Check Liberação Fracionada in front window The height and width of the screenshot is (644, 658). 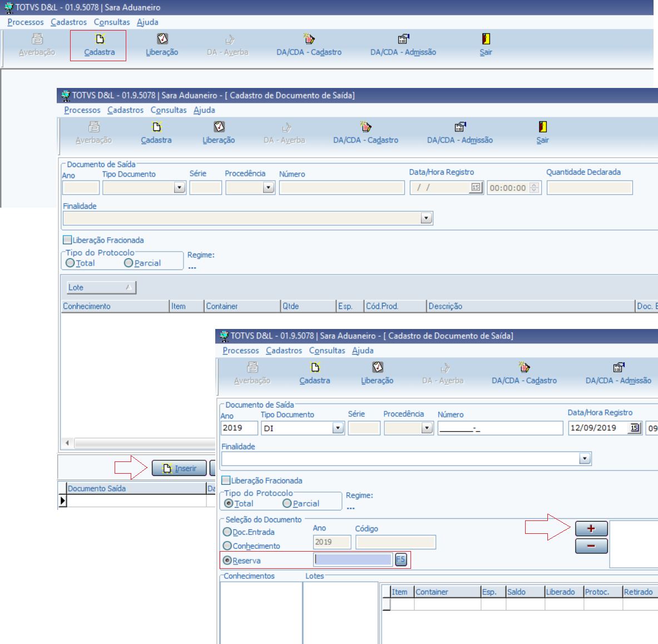226,480
